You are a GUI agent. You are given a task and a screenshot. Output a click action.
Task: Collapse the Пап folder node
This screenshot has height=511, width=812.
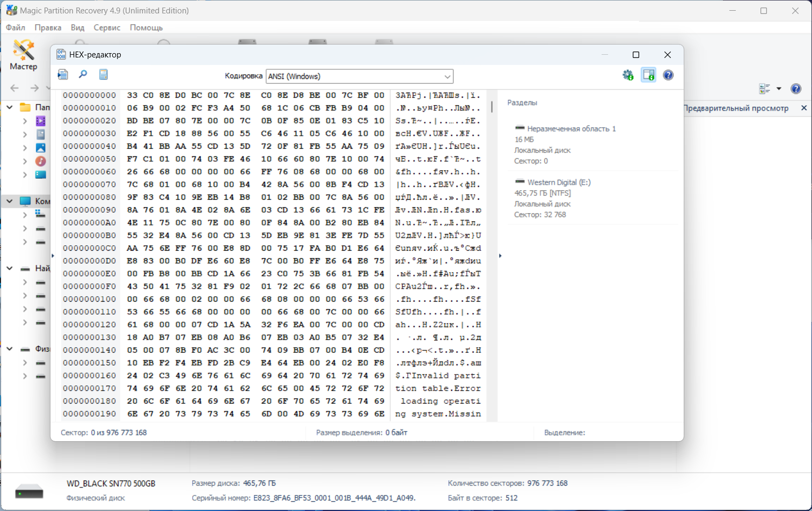pos(10,107)
